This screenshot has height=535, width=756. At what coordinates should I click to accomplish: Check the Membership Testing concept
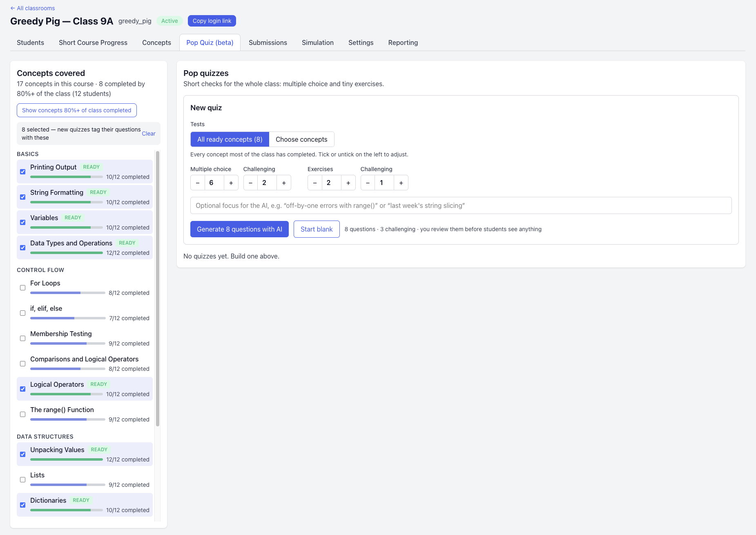23,339
